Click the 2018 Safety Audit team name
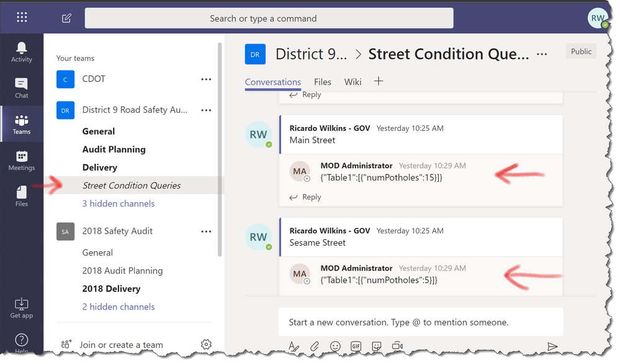 pos(117,231)
